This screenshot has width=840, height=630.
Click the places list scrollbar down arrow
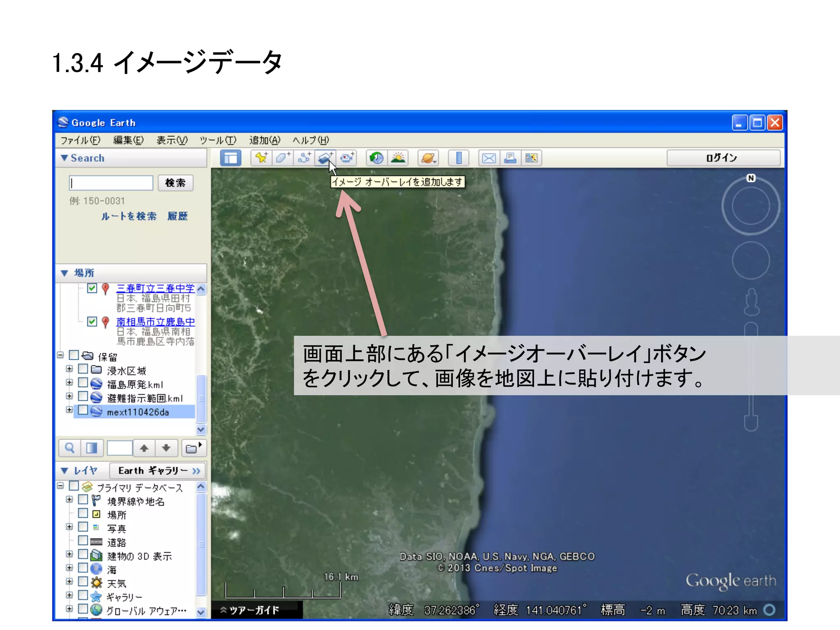(x=201, y=429)
